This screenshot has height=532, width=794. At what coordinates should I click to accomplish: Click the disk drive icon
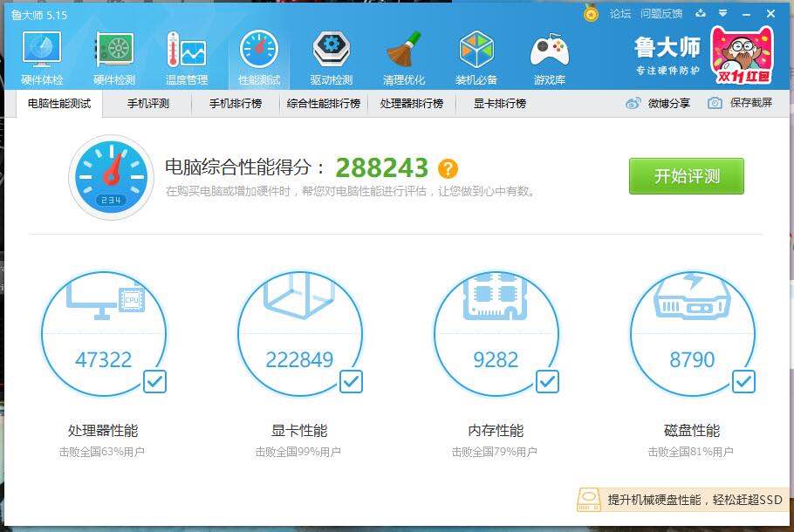(692, 297)
